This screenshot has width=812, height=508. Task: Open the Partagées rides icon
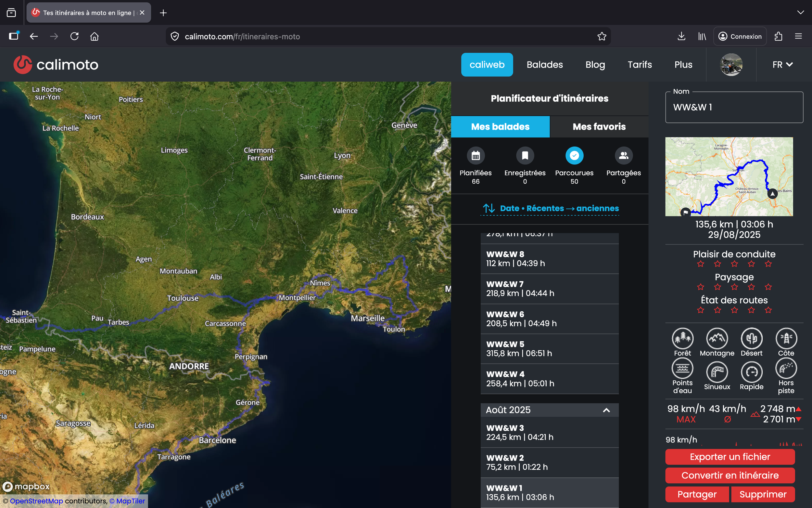pyautogui.click(x=623, y=156)
